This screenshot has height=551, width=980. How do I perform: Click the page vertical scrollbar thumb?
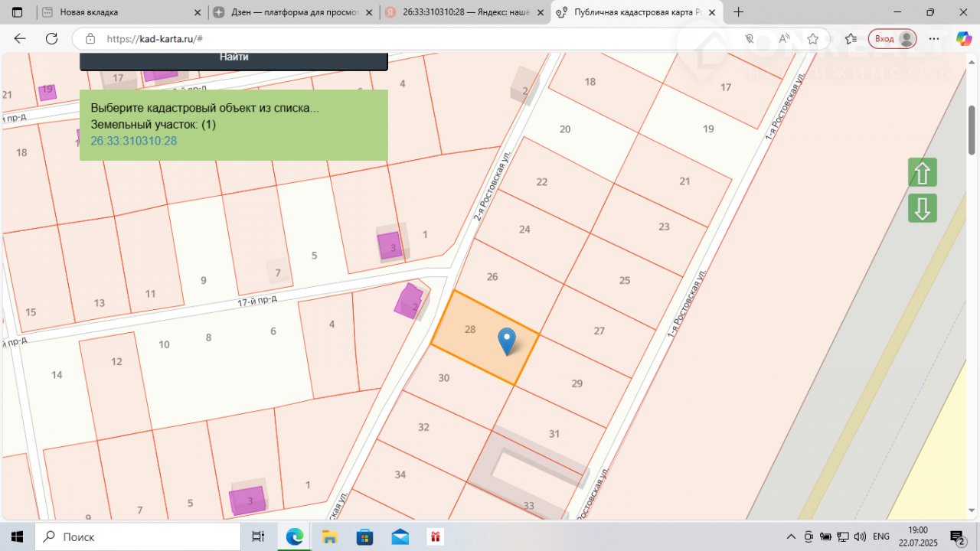(x=972, y=130)
